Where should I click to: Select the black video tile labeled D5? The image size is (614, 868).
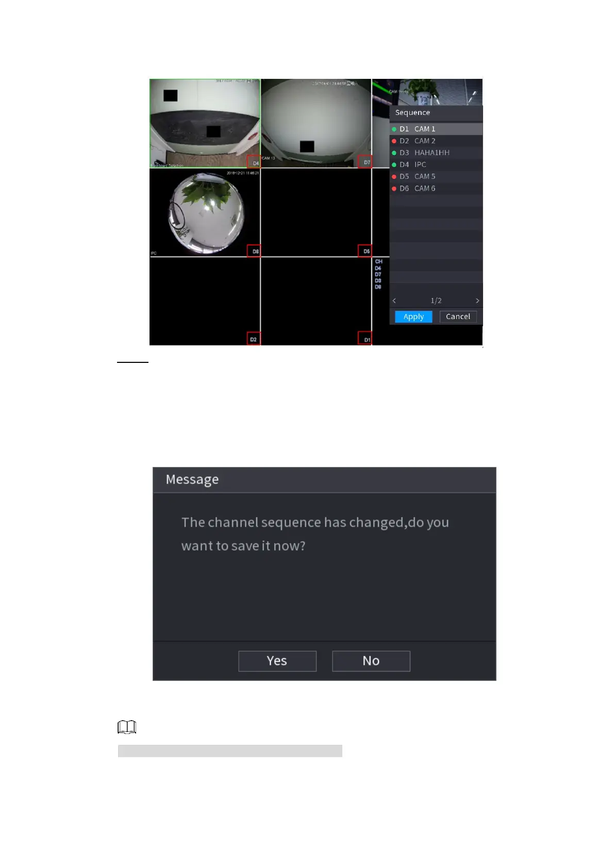316,212
